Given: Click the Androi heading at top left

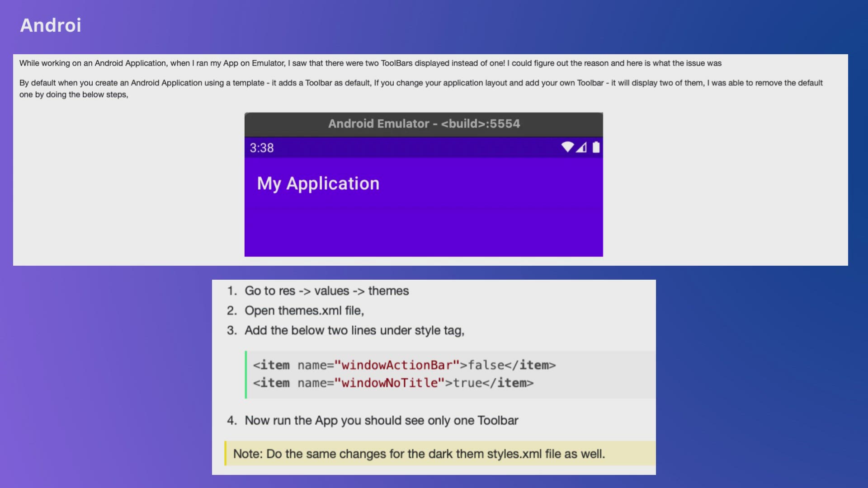Looking at the screenshot, I should [51, 25].
